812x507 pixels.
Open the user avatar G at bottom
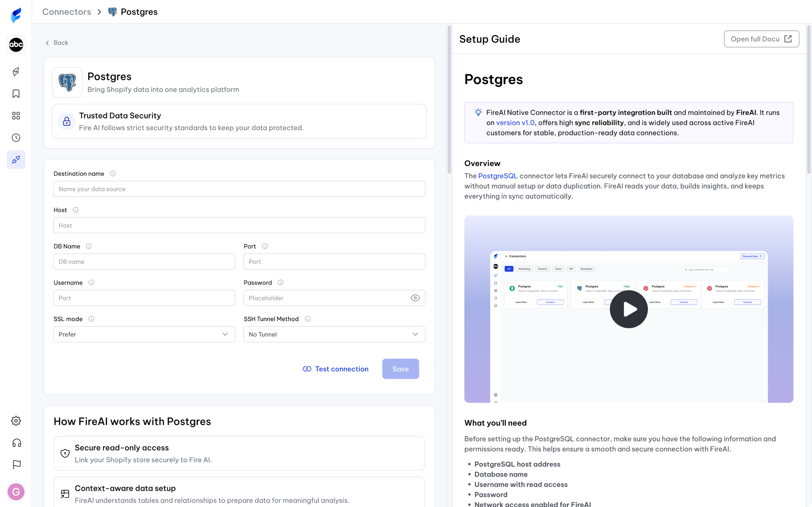click(x=16, y=492)
